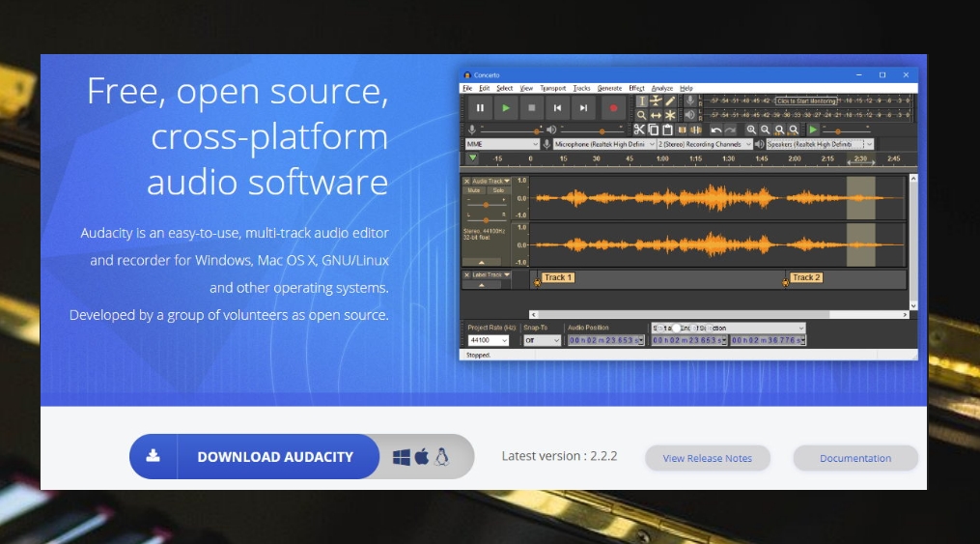Select the Multi-Tool asterisk icon
Viewport: 980px width, 544px height.
[670, 116]
